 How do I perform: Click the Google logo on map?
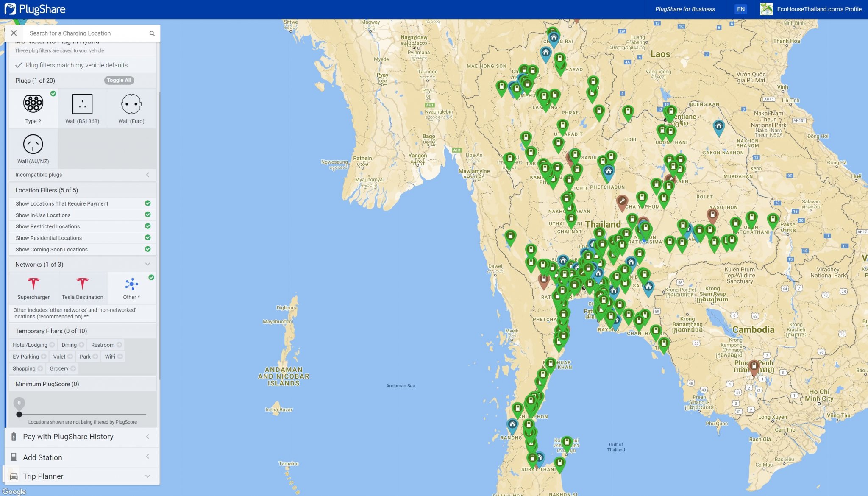click(x=14, y=491)
